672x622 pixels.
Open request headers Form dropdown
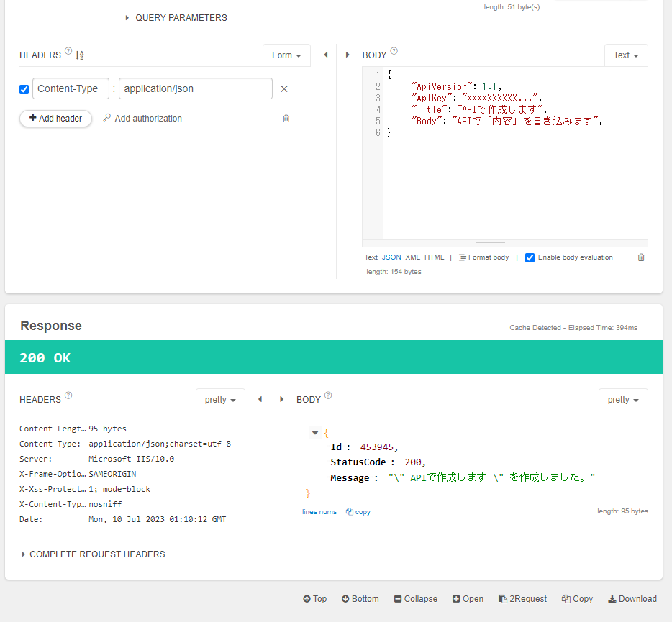(286, 55)
